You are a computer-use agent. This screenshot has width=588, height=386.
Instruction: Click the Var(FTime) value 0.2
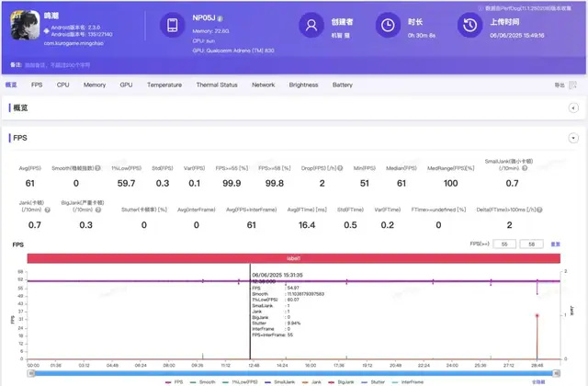[x=388, y=225]
